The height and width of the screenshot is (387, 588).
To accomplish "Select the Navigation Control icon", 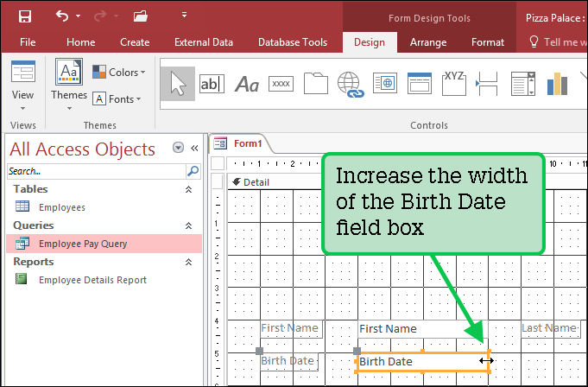I will click(x=420, y=83).
